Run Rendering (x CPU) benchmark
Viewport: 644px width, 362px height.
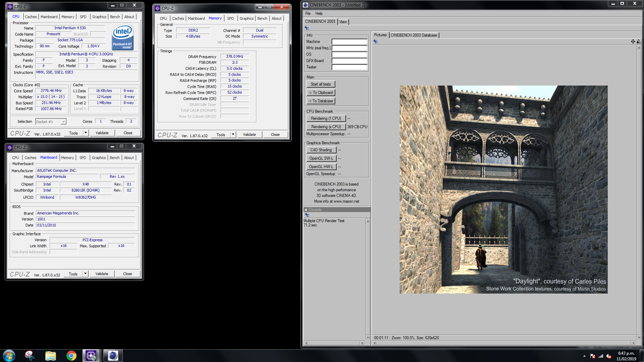click(x=326, y=127)
